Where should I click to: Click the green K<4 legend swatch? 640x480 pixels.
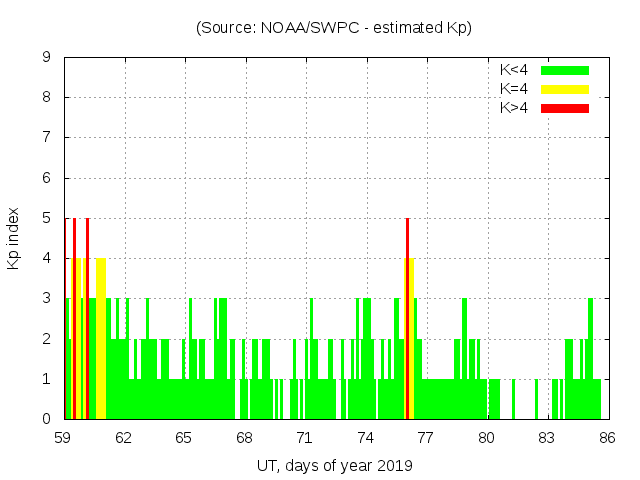pos(565,70)
